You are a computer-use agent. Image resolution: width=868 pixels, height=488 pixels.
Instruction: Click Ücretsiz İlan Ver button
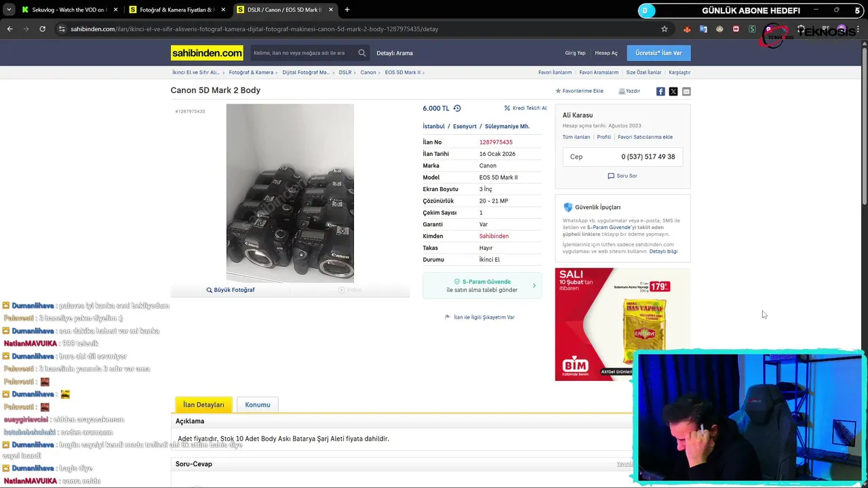click(x=659, y=53)
